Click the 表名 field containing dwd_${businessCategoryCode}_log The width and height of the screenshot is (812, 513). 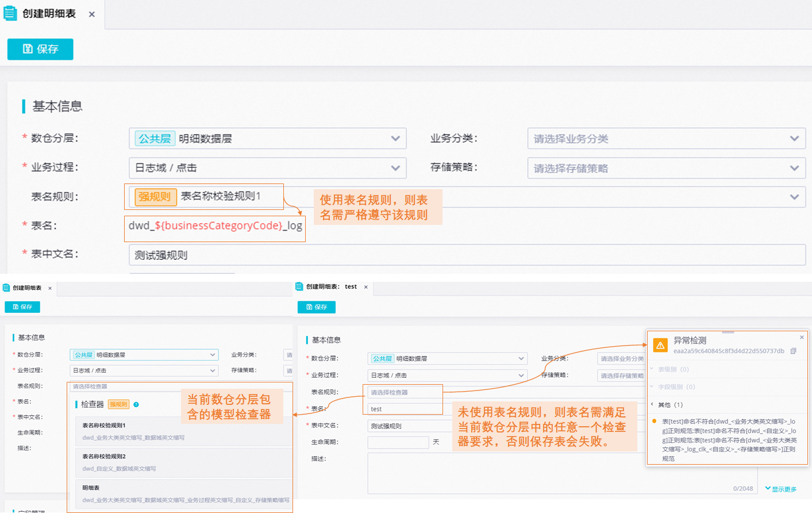(215, 226)
